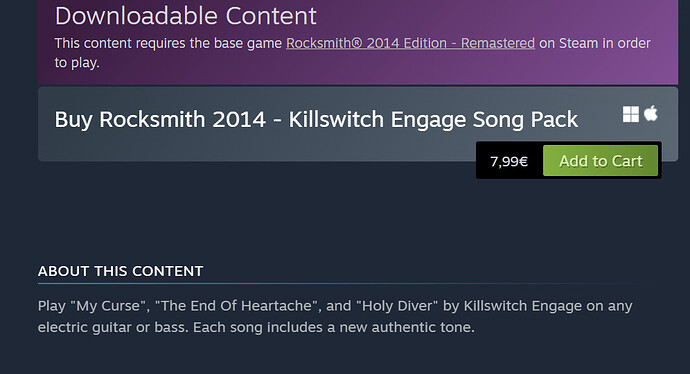
Task: Open the Rocksmith 2014 Edition - Remastered link
Action: 411,43
